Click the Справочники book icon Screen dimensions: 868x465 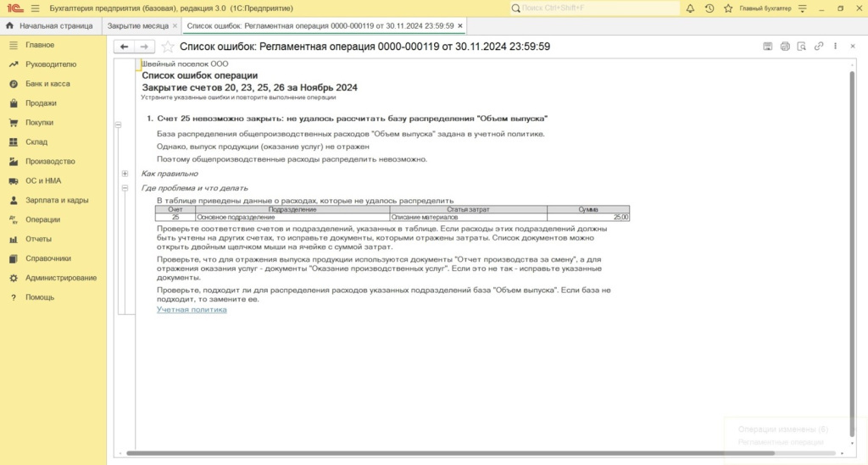click(14, 258)
